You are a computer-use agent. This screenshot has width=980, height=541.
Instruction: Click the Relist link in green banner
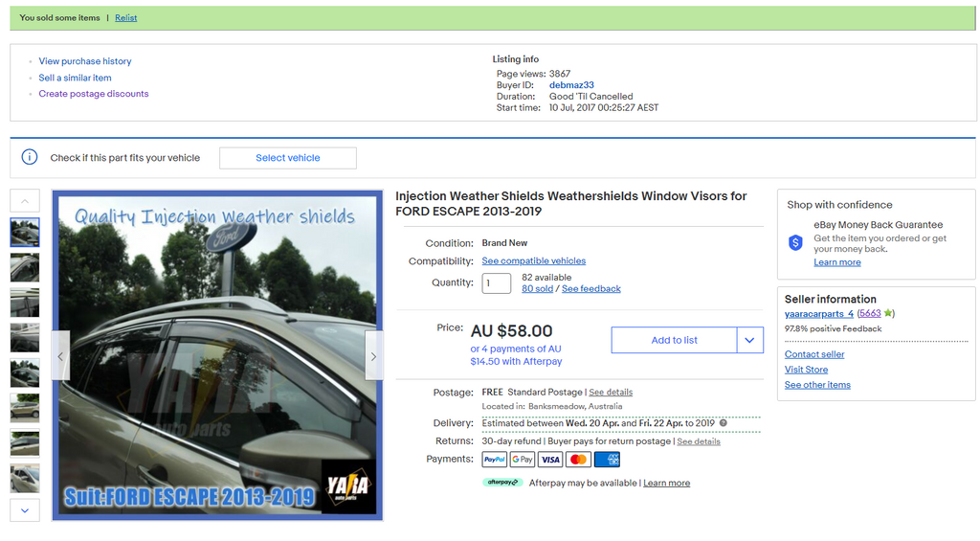[125, 17]
